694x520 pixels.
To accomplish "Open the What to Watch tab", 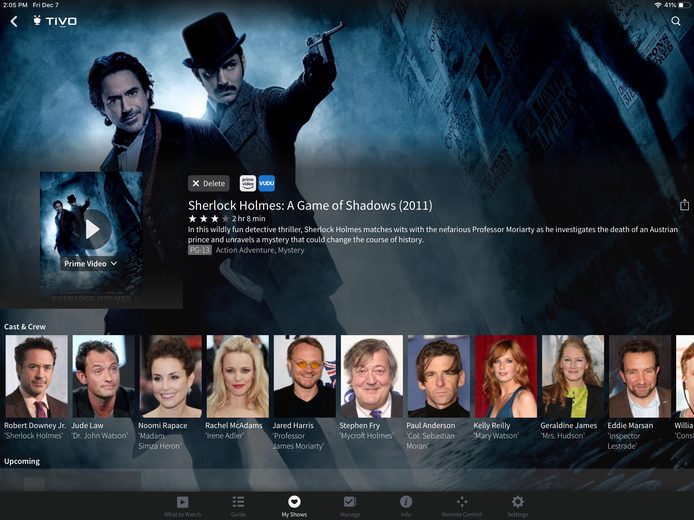I will (182, 506).
